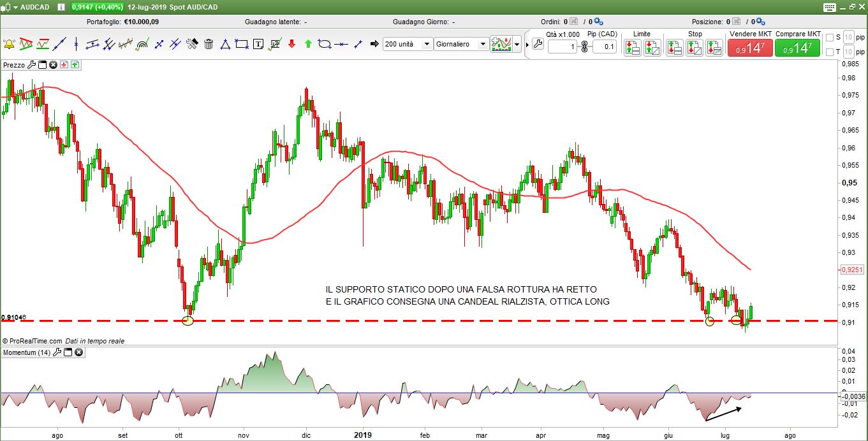Viewport: 868px width, 441px height.
Task: Toggle the quantity-pip chain link
Action: (x=584, y=47)
